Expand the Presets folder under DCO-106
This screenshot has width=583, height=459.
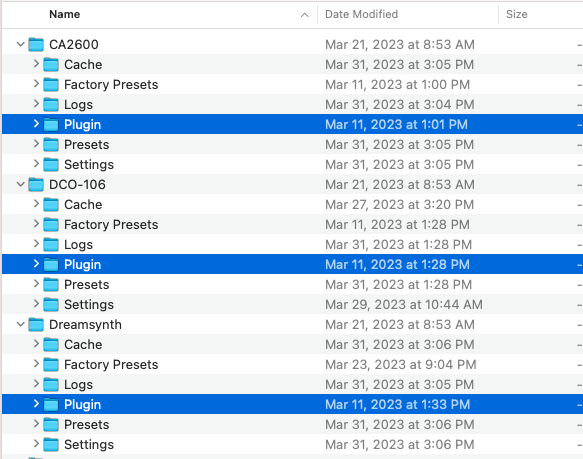coord(36,284)
